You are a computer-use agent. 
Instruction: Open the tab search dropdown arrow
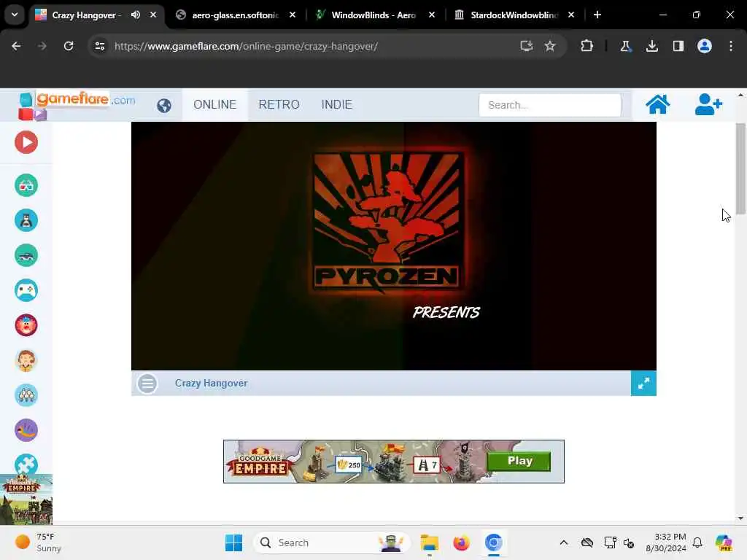[15, 15]
